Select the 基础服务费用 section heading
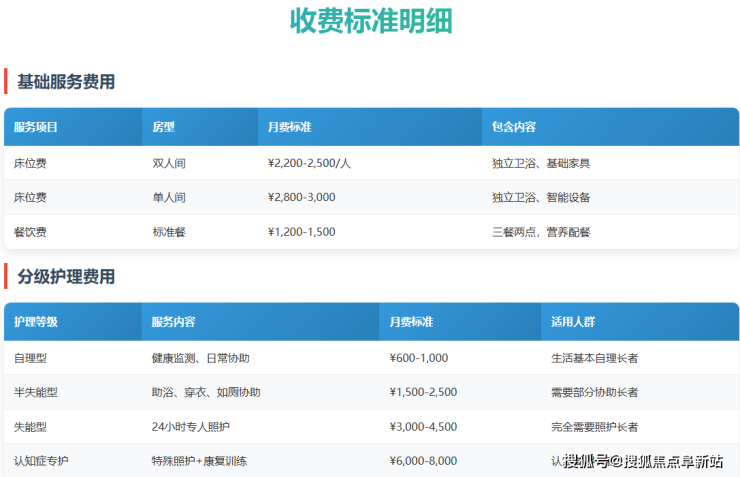Image resolution: width=740 pixels, height=477 pixels. pos(66,82)
